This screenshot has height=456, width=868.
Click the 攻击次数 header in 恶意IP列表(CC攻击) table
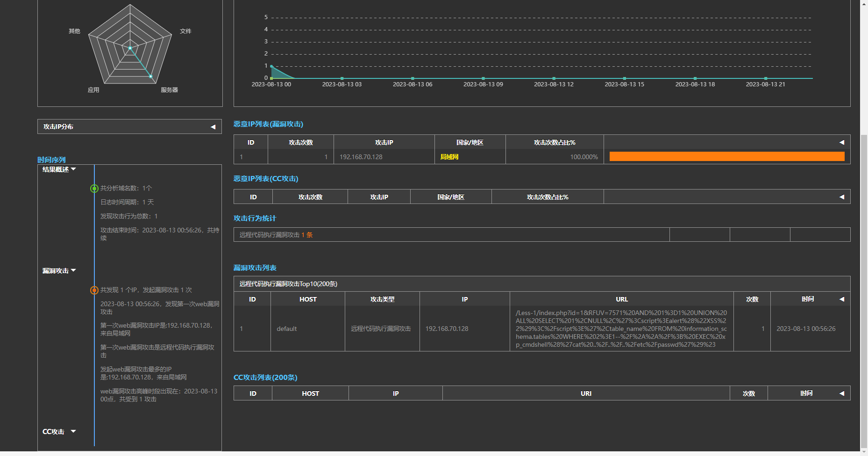click(x=310, y=197)
